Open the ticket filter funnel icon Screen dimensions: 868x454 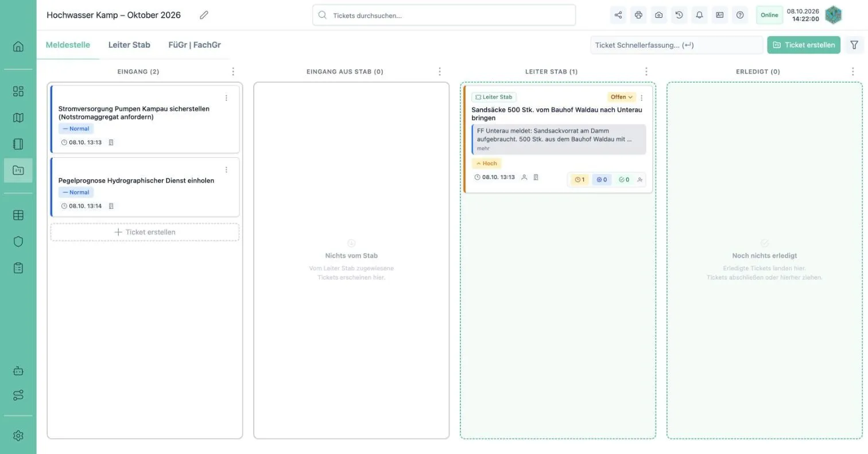(854, 45)
